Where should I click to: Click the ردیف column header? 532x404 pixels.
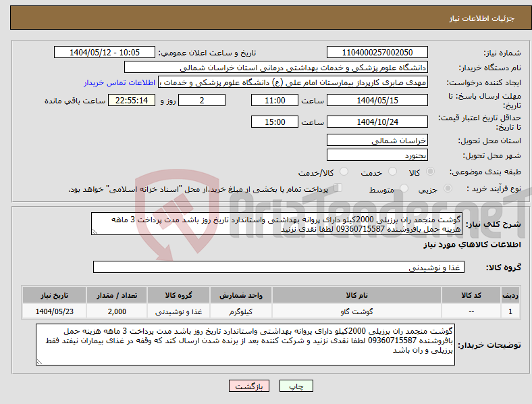pos(510,295)
